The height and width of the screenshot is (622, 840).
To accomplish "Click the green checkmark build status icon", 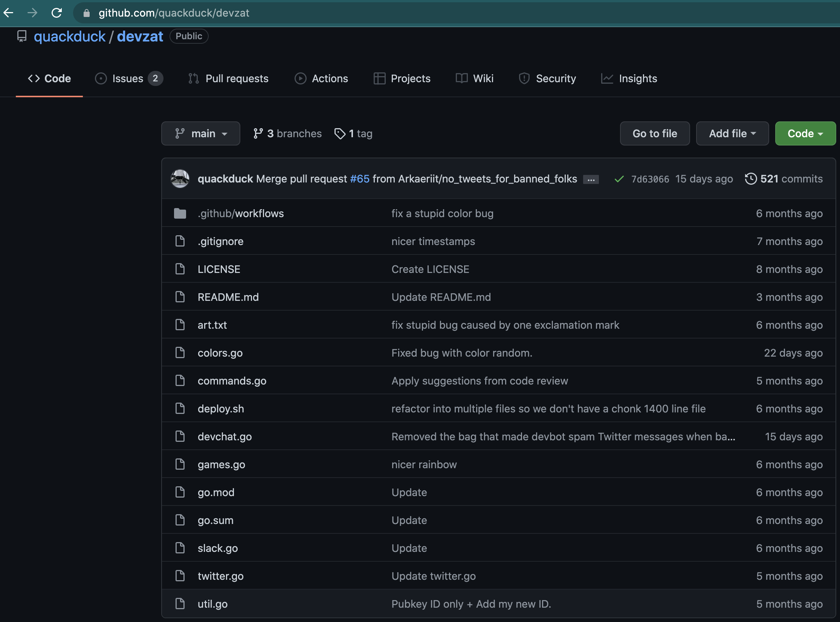I will (x=619, y=179).
